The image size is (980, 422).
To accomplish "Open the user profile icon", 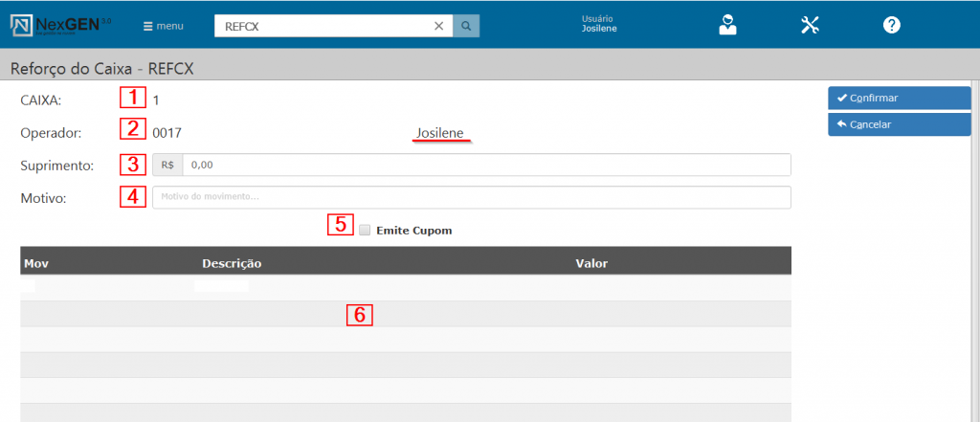I will coord(728,26).
